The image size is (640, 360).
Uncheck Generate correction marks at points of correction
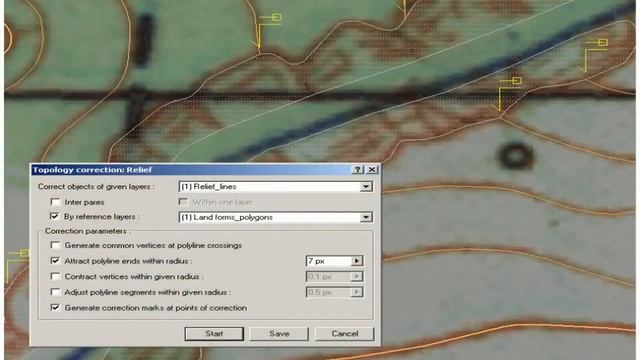[55, 307]
